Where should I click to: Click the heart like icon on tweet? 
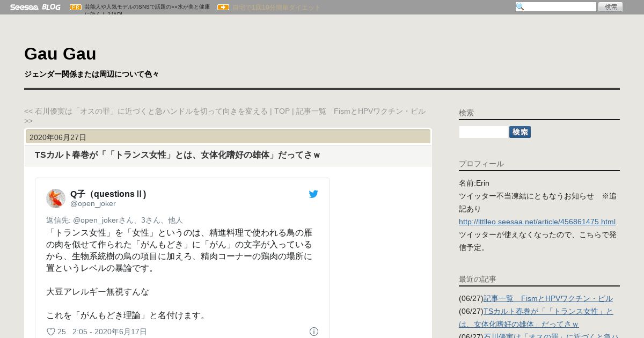(51, 332)
